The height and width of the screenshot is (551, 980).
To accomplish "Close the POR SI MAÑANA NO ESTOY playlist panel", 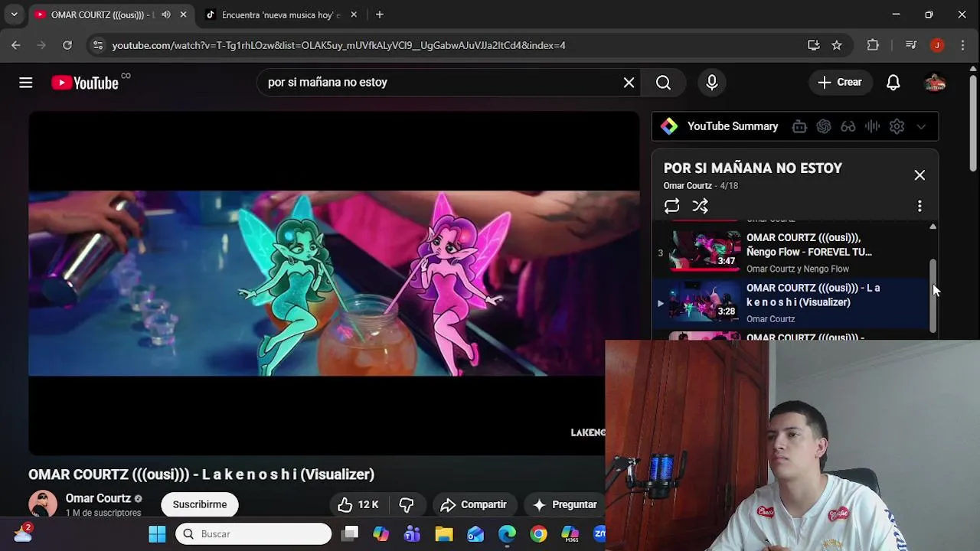I will pos(920,175).
